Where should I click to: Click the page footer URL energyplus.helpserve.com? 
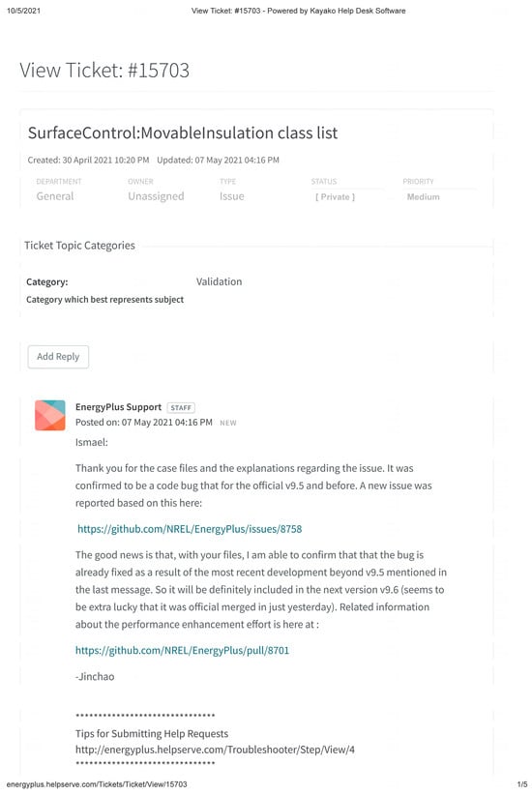click(x=97, y=784)
